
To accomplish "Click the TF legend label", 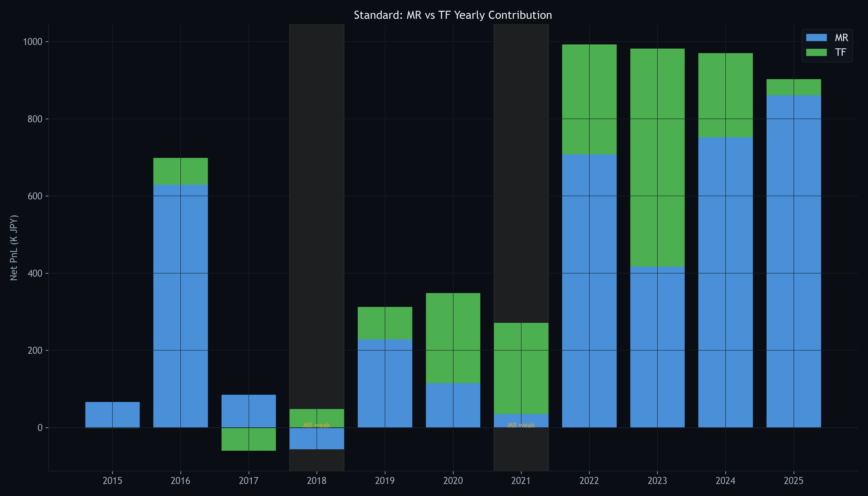I will point(840,52).
